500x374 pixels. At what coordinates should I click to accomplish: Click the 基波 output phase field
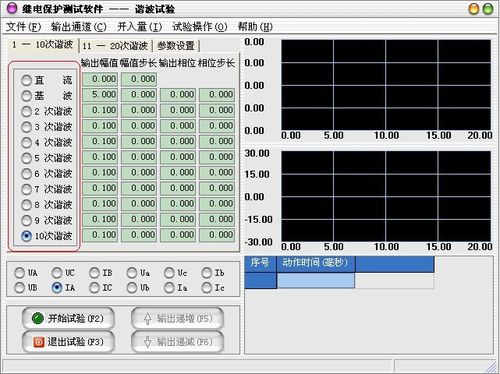[x=178, y=95]
